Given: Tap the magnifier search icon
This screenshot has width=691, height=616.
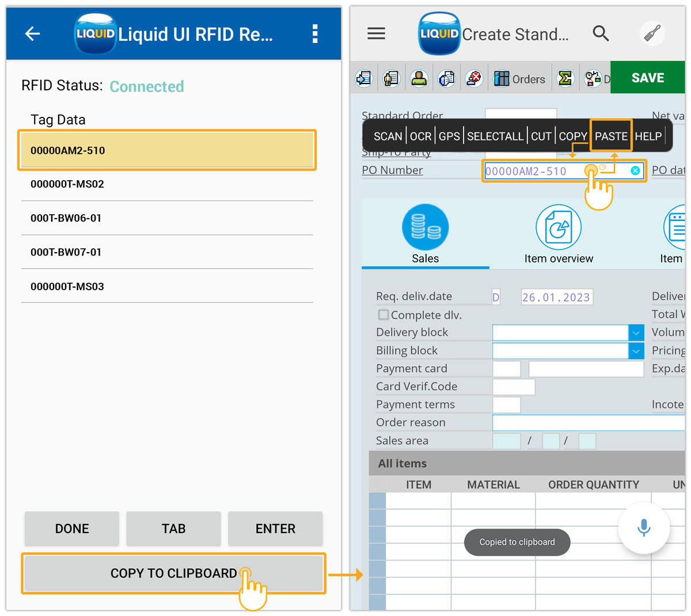Looking at the screenshot, I should pyautogui.click(x=601, y=34).
